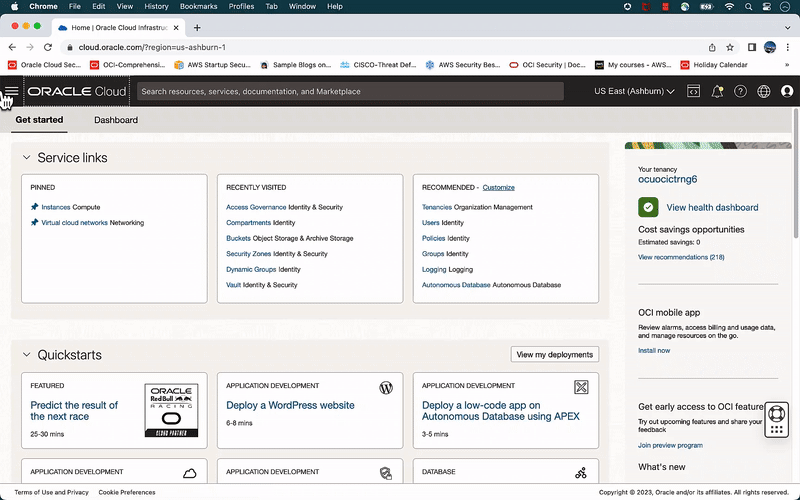The width and height of the screenshot is (800, 500).
Task: Open the OCI Security Doc bookmark
Action: 548,65
